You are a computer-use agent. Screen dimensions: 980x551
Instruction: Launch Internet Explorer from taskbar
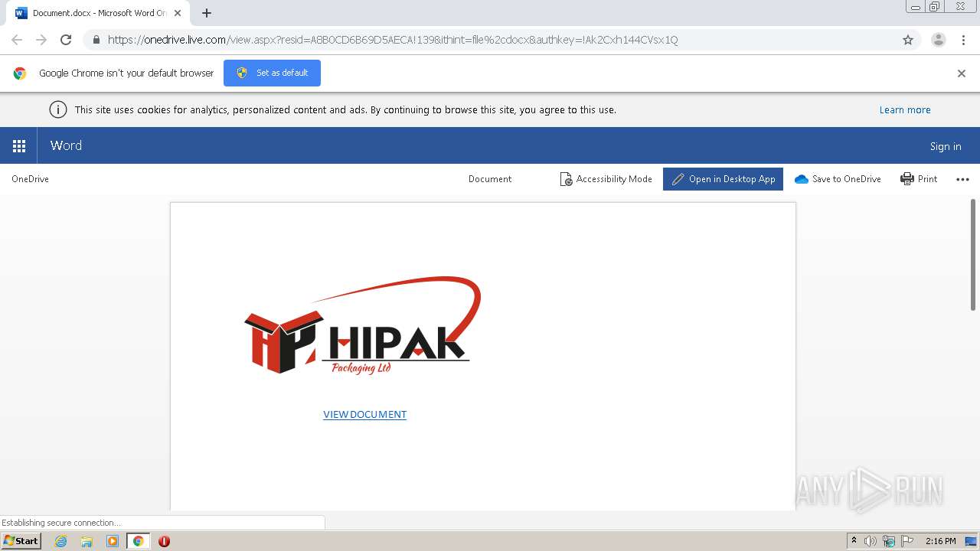(x=60, y=541)
